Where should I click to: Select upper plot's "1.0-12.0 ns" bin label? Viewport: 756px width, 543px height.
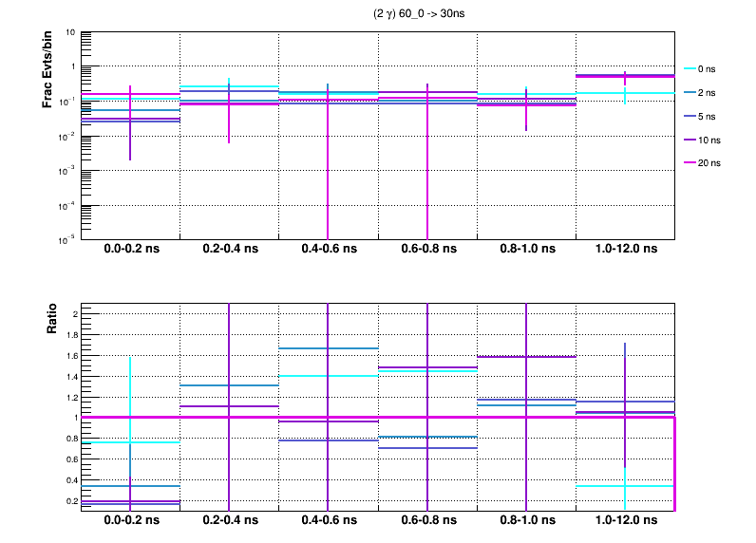click(625, 249)
